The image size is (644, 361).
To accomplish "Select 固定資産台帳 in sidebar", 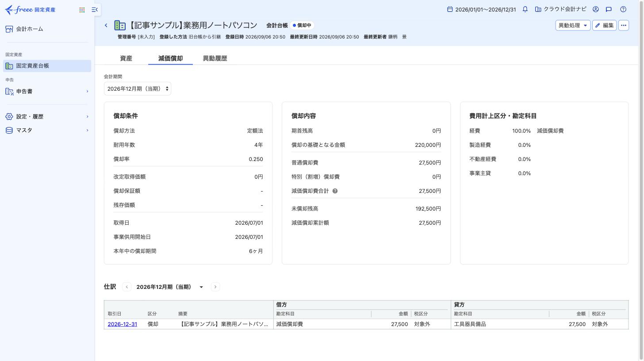I will click(47, 66).
